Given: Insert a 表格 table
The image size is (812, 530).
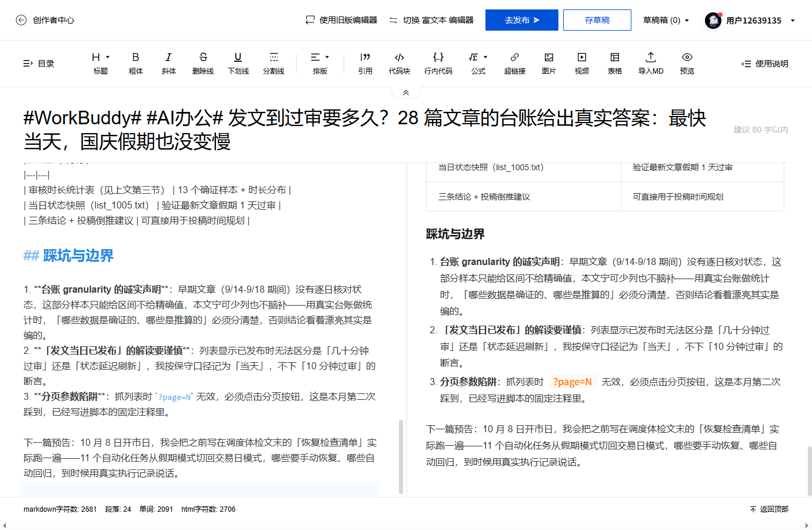Looking at the screenshot, I should pos(615,63).
